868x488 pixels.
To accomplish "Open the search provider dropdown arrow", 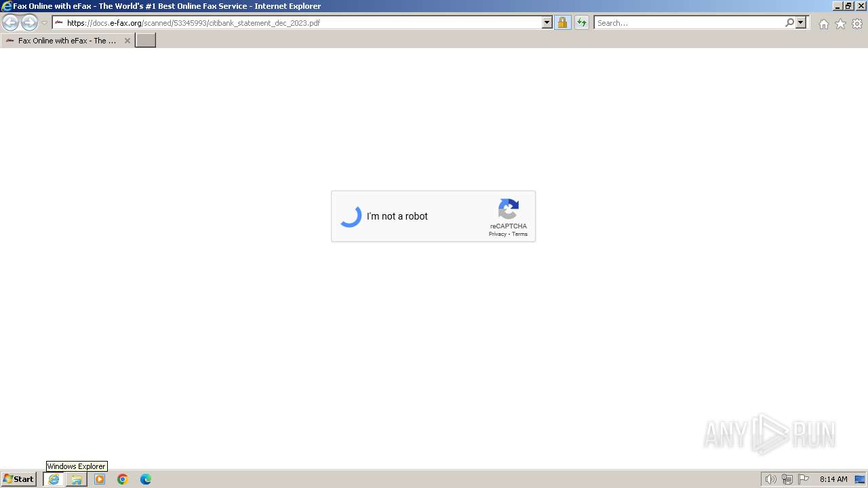I will coord(801,22).
